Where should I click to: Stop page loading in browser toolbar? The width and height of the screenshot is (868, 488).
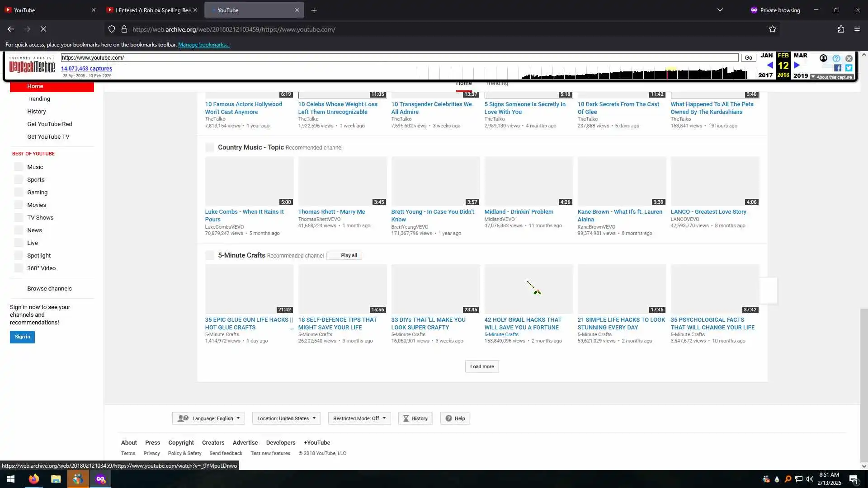click(43, 29)
